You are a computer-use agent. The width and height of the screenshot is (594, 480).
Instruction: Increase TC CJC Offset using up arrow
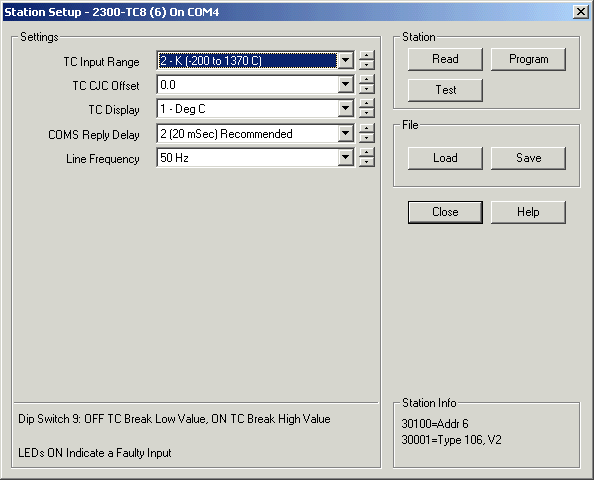366,80
